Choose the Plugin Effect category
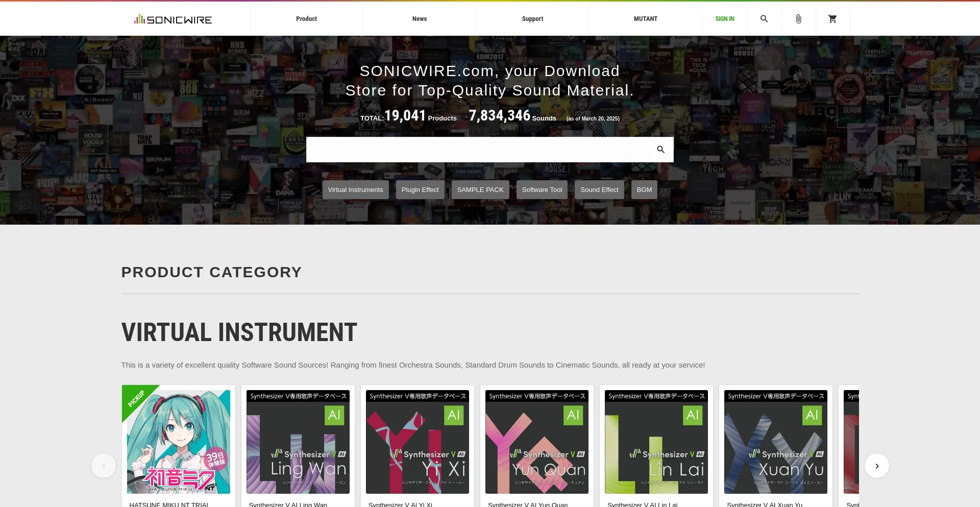The image size is (980, 507). pyautogui.click(x=420, y=190)
